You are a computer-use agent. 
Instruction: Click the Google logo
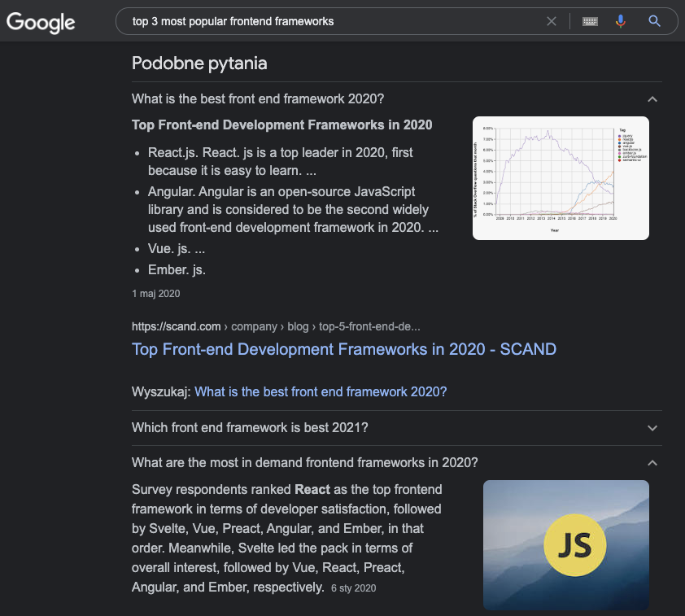(41, 22)
